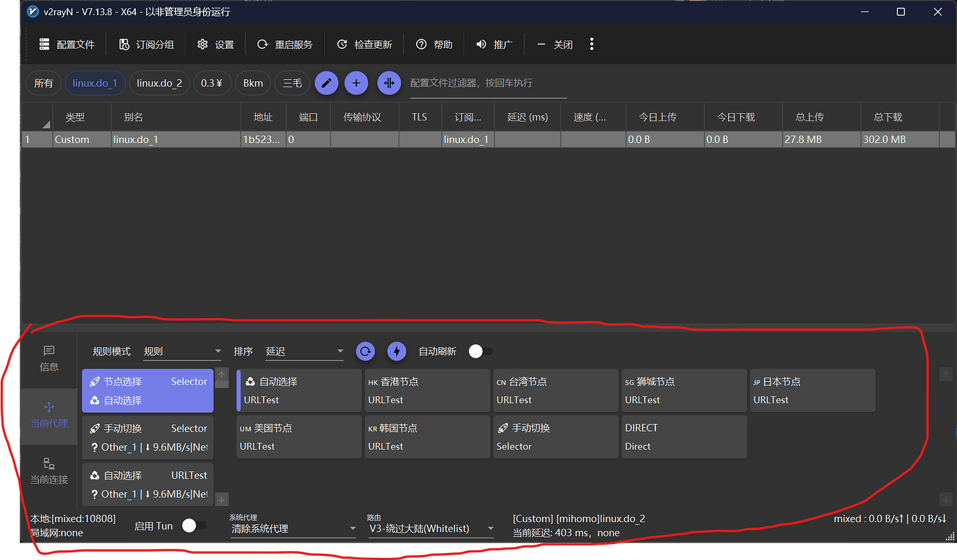This screenshot has width=957, height=560.
Task: Click the 302.0 MB table cell
Action: (899, 139)
